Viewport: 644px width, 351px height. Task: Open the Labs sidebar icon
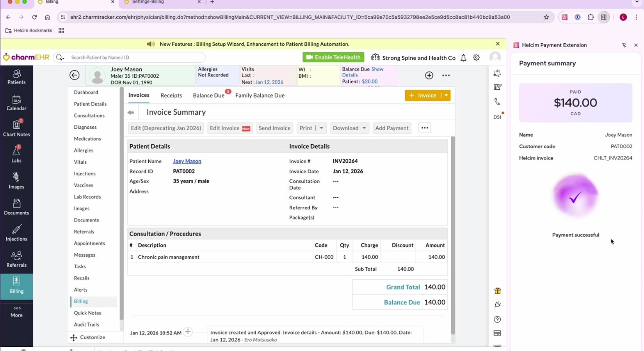click(x=16, y=155)
